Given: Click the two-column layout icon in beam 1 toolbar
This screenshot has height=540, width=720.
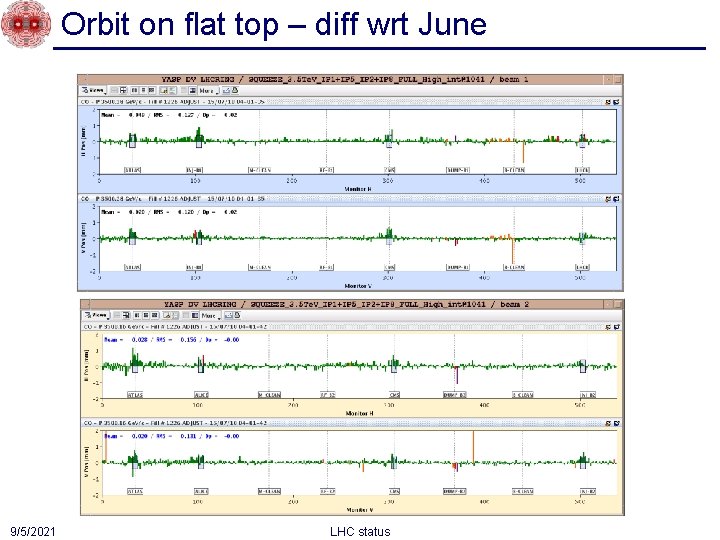Looking at the screenshot, I should (135, 90).
